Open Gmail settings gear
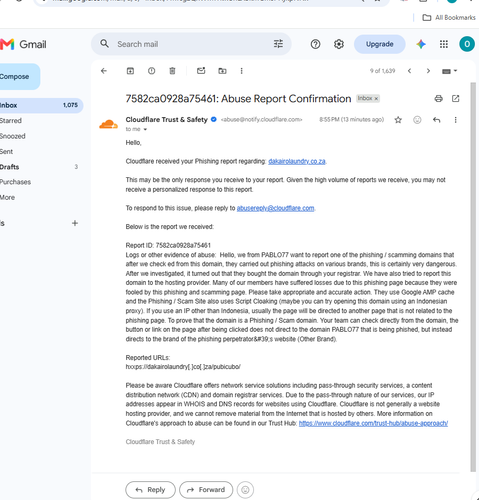Screen dimensions: 479x500 [339, 44]
